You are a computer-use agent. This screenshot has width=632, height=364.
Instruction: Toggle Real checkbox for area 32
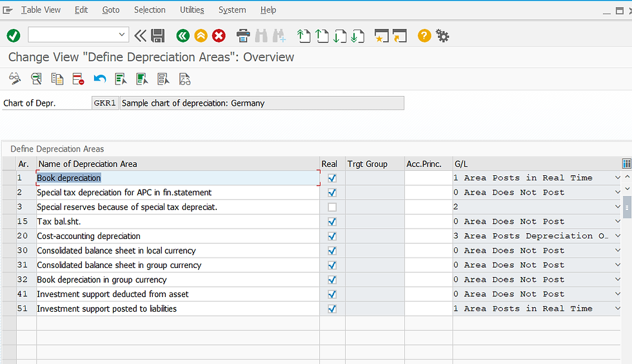pyautogui.click(x=332, y=280)
